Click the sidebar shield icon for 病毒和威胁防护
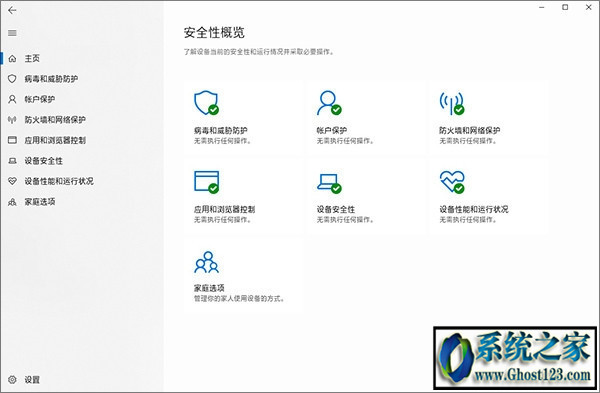600x393 pixels. pos(12,79)
